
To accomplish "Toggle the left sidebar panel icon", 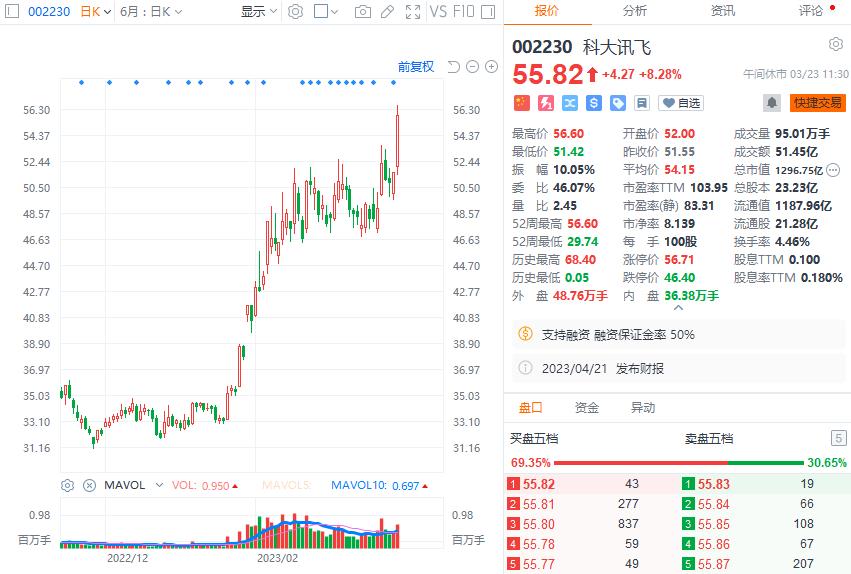I will click(x=12, y=11).
